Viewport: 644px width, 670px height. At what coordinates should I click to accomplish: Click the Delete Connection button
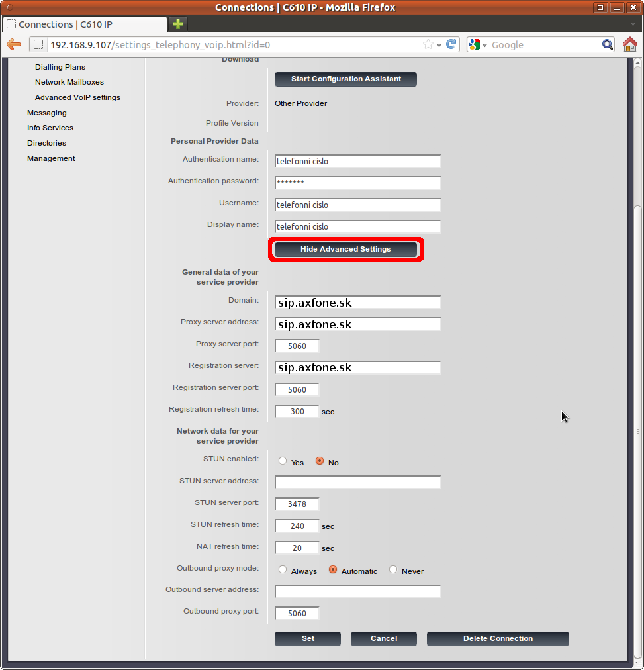(x=498, y=638)
